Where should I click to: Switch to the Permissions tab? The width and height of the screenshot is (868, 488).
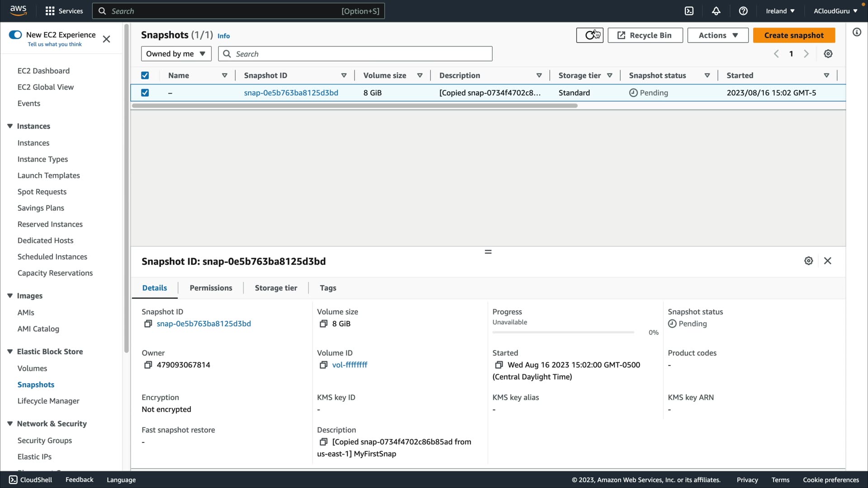tap(211, 288)
